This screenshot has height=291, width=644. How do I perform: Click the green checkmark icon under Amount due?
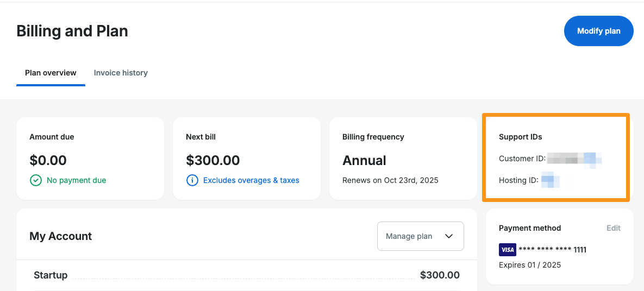(x=36, y=180)
